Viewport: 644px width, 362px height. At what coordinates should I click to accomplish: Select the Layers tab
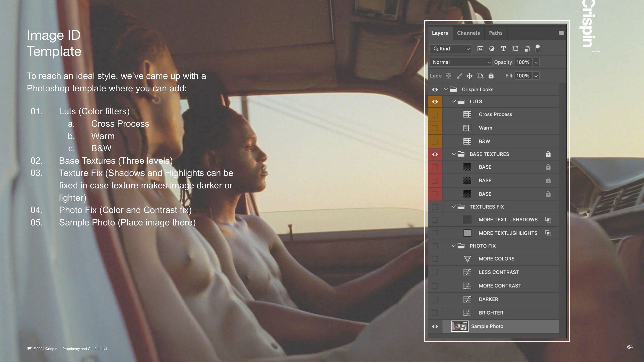point(440,33)
